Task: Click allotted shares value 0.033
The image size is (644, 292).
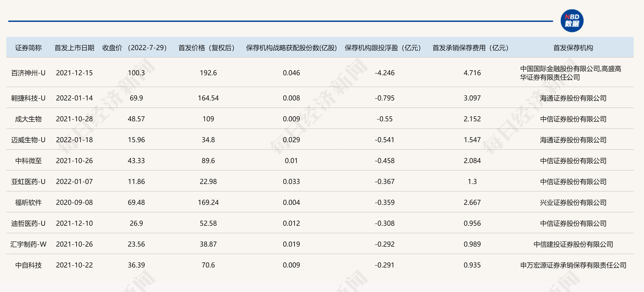Action: (x=291, y=182)
